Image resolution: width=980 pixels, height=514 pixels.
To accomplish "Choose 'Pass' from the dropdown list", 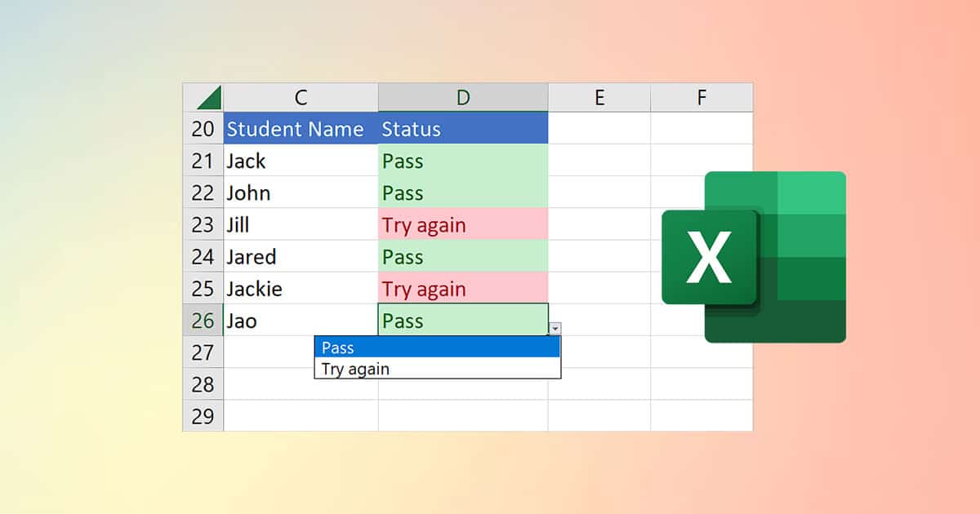I will pos(438,348).
